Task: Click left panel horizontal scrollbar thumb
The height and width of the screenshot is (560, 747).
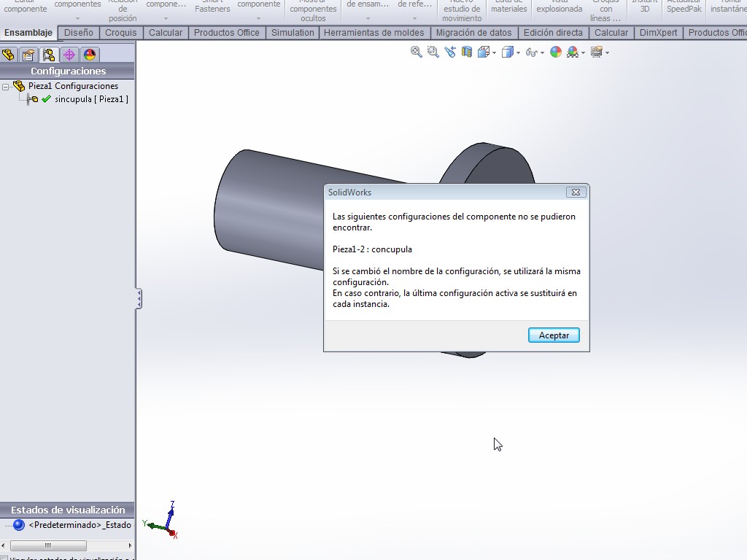Action: click(x=48, y=545)
